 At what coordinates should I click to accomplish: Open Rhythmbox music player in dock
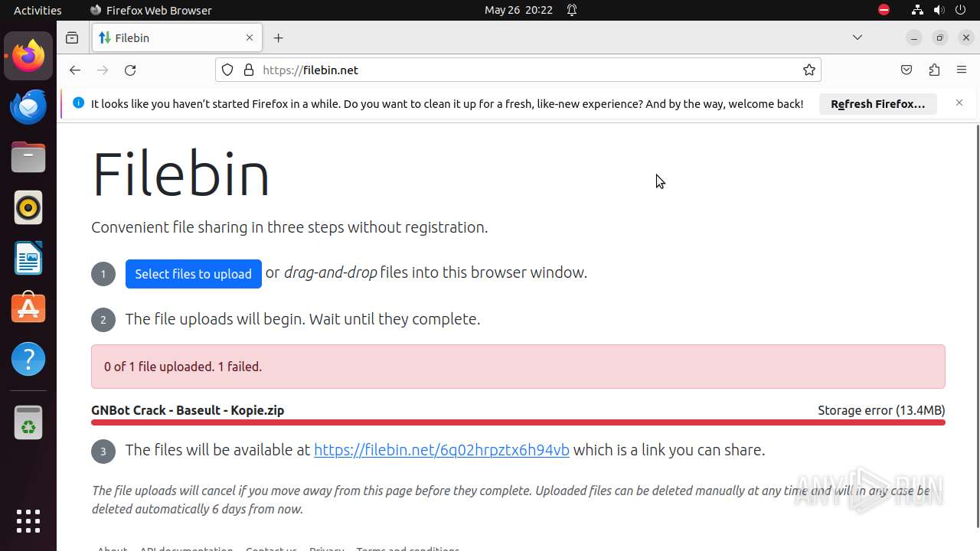coord(28,207)
